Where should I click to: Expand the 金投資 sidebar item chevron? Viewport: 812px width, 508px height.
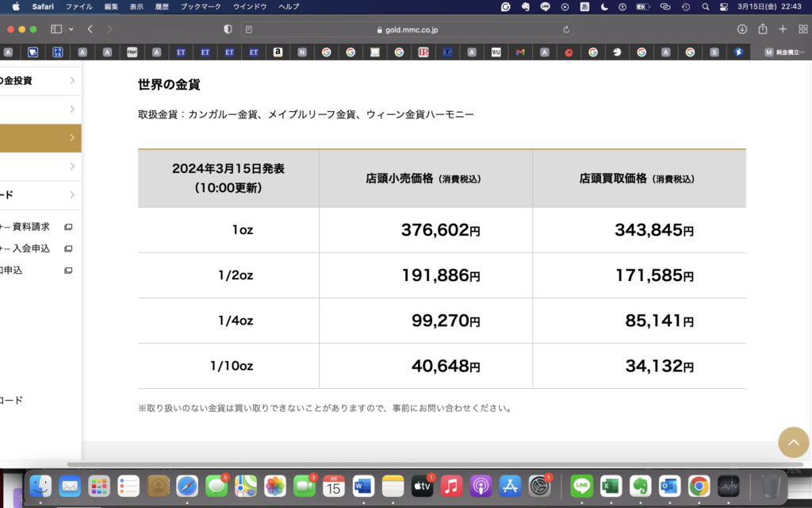pyautogui.click(x=72, y=80)
